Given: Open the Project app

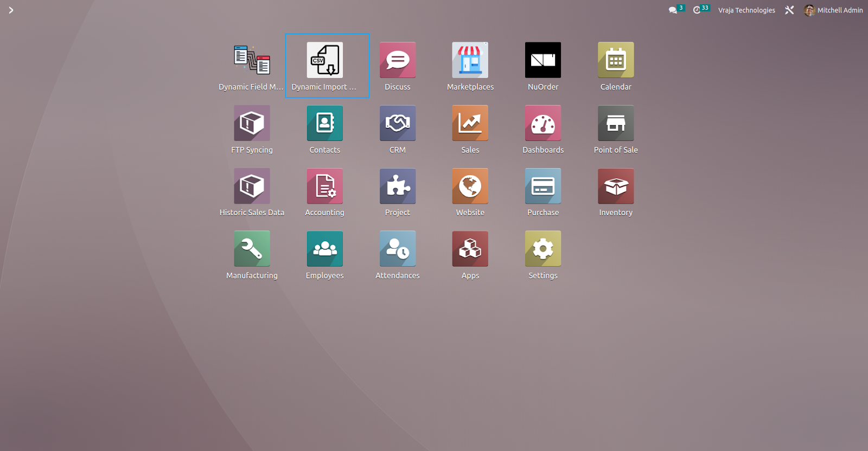Looking at the screenshot, I should click(397, 186).
